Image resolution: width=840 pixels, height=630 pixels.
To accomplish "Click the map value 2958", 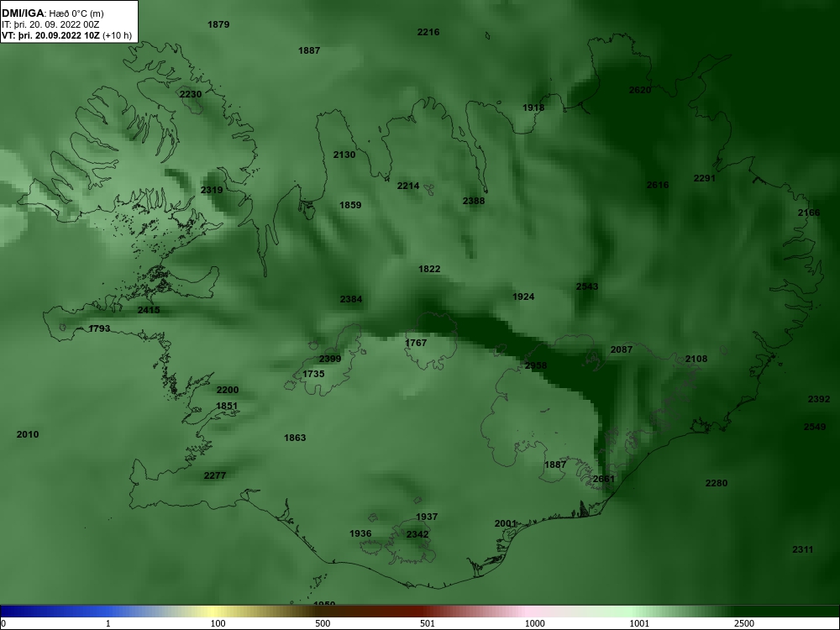I will [535, 365].
